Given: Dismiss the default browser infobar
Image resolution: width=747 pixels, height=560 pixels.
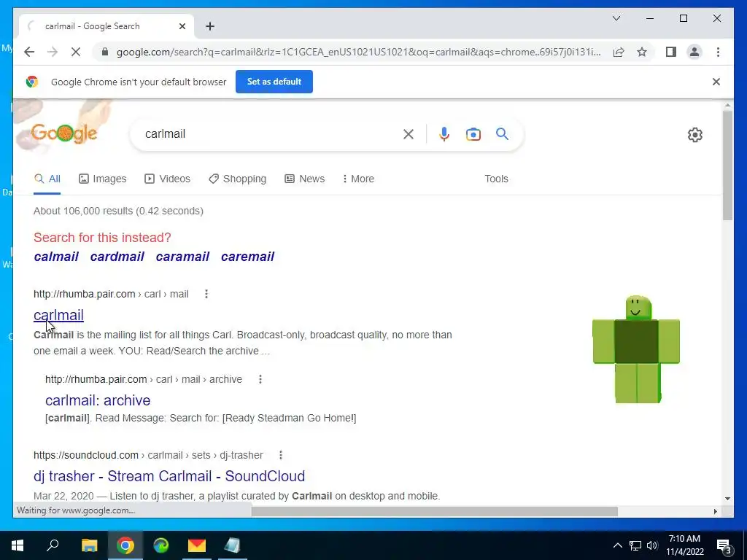Looking at the screenshot, I should 716,82.
